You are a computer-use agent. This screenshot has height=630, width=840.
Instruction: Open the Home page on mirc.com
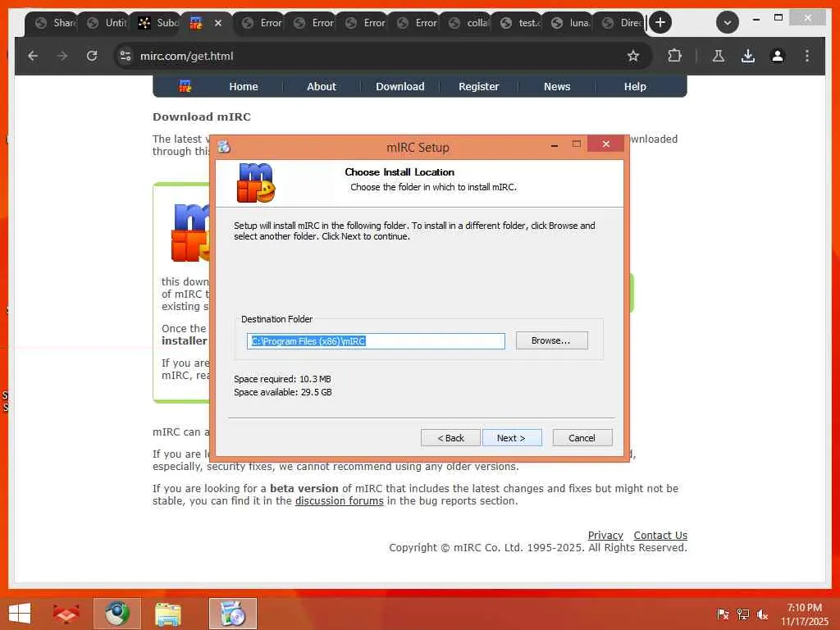point(244,86)
